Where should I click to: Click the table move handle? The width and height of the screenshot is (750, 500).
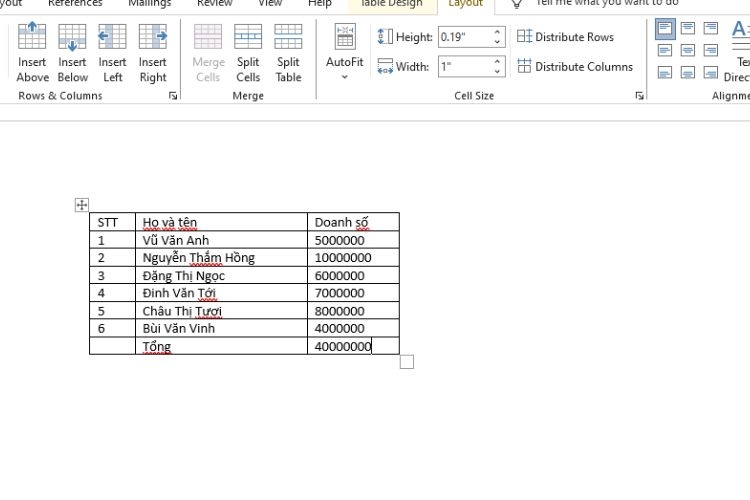coord(82,205)
